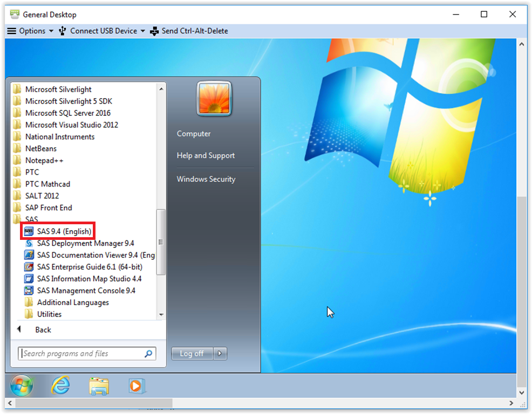Click the user account flower picture

coord(214,99)
